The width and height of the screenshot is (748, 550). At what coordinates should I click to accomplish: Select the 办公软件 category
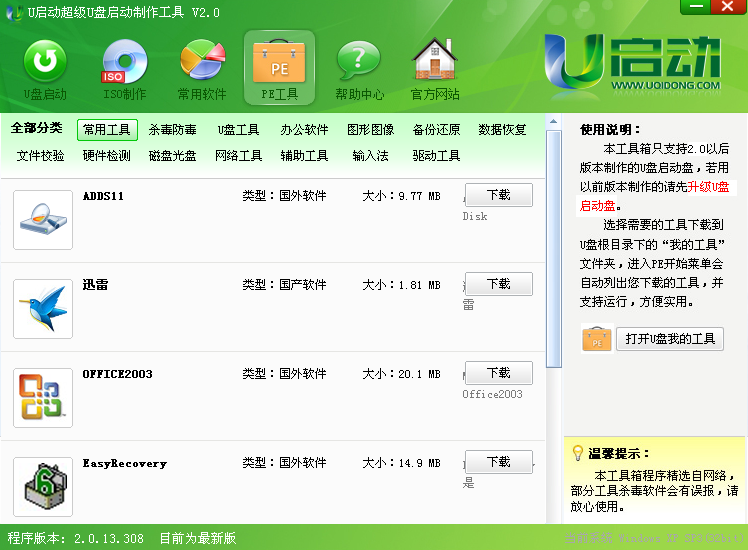(304, 130)
